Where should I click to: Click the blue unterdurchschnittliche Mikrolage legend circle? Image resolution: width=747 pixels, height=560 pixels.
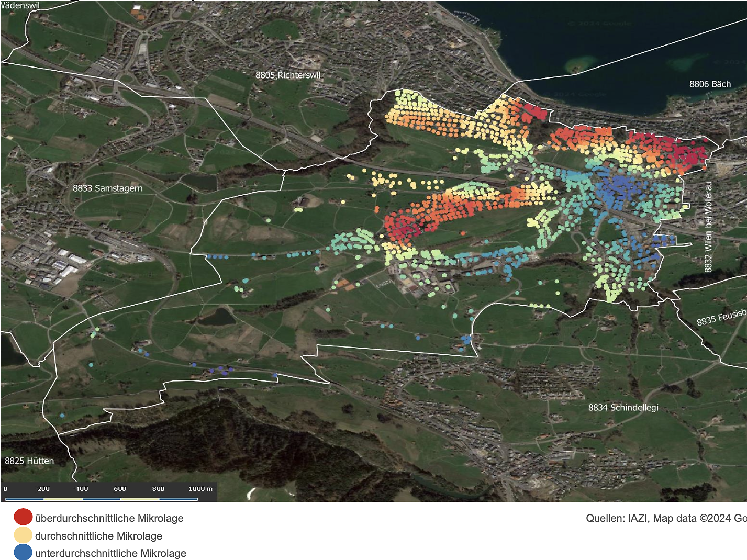(23, 552)
